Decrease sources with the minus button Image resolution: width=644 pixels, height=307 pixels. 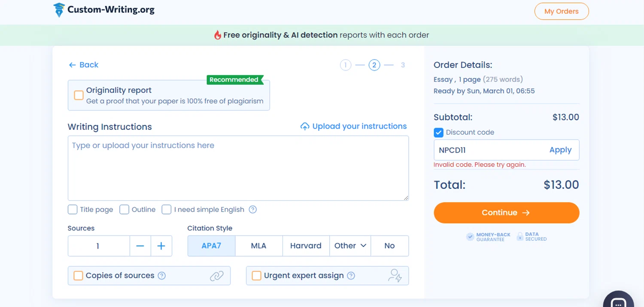[140, 246]
